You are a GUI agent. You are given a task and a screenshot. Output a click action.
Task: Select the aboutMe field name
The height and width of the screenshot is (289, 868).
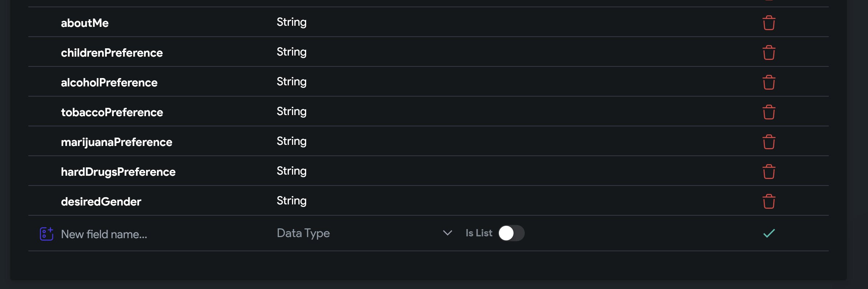(x=85, y=23)
